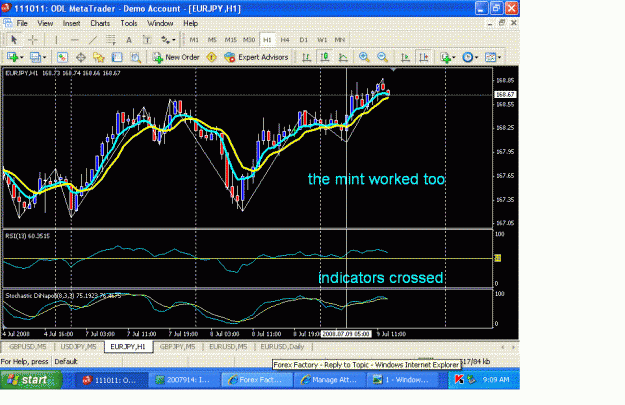Click the New Order button
The image size is (625, 405).
176,57
